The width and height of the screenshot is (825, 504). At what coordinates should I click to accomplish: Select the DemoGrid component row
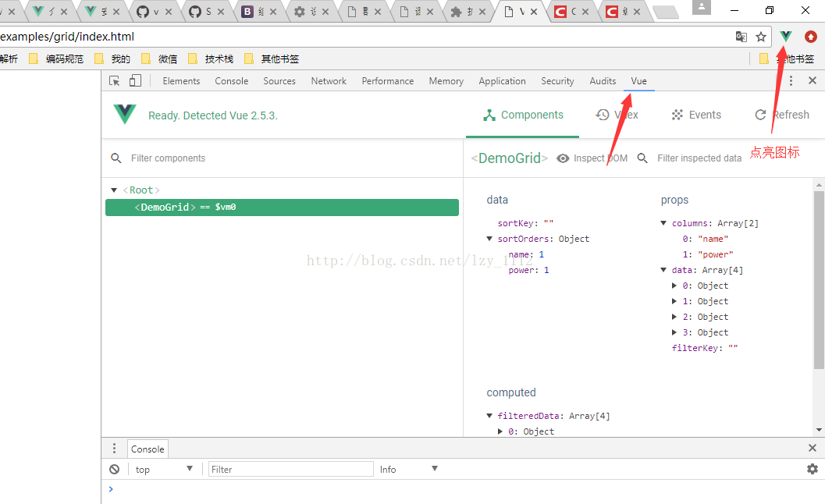282,208
